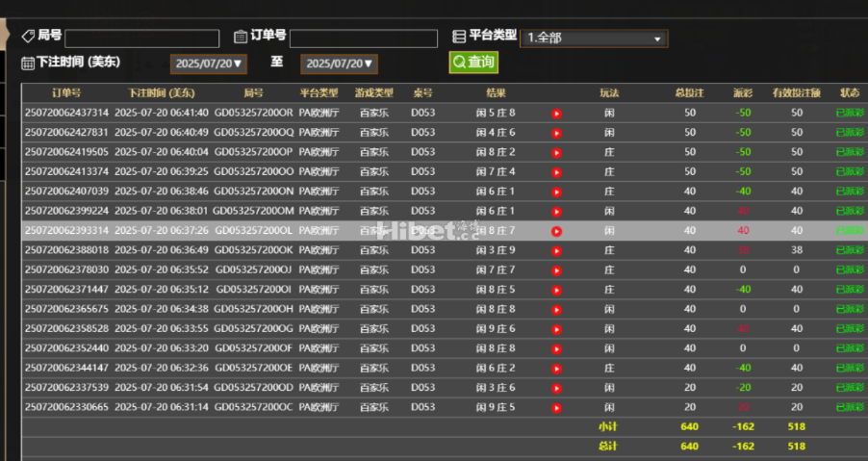The image size is (868, 461).
Task: Click the replay icon for order 250720062330665
Action: tap(556, 407)
